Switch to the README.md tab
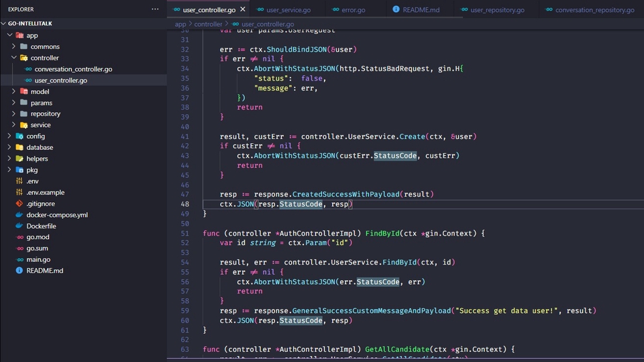 [421, 10]
